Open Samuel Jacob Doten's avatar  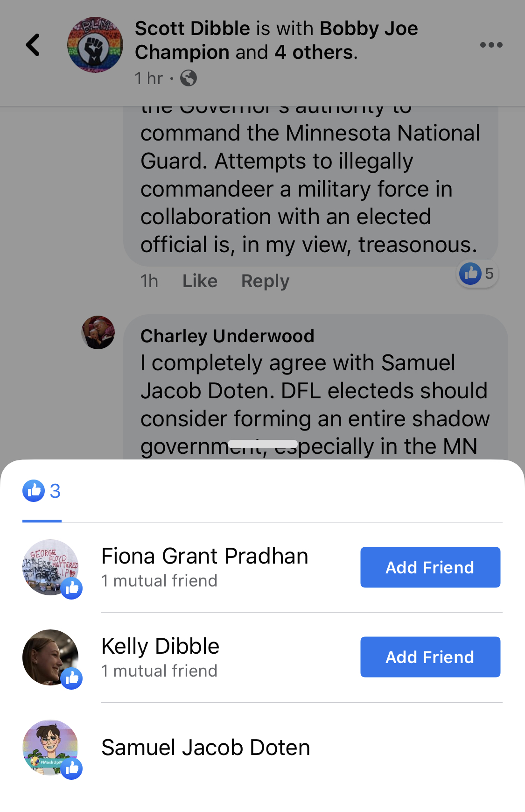click(x=50, y=748)
